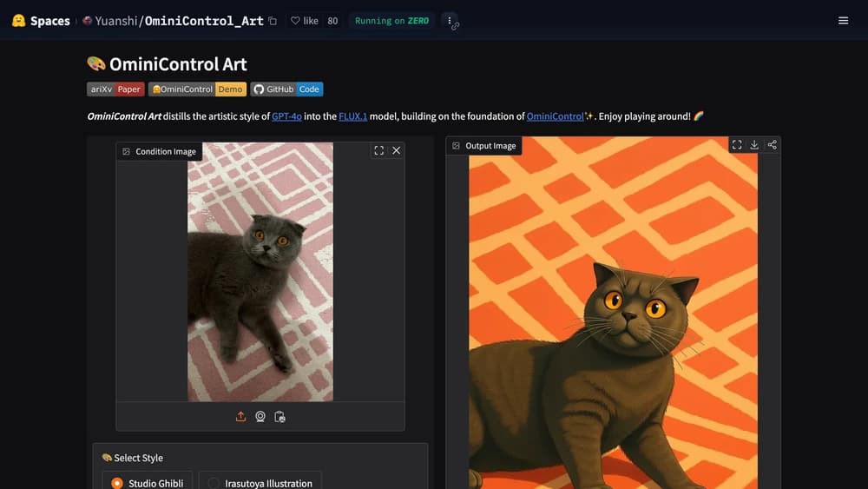This screenshot has width=868, height=489.
Task: View the Output Image fullscreen
Action: tap(737, 144)
